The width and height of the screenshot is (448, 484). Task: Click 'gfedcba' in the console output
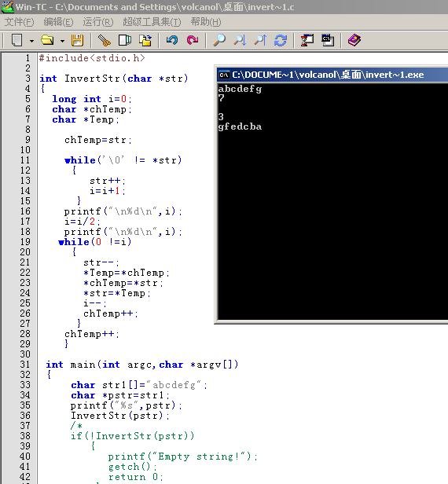point(240,126)
